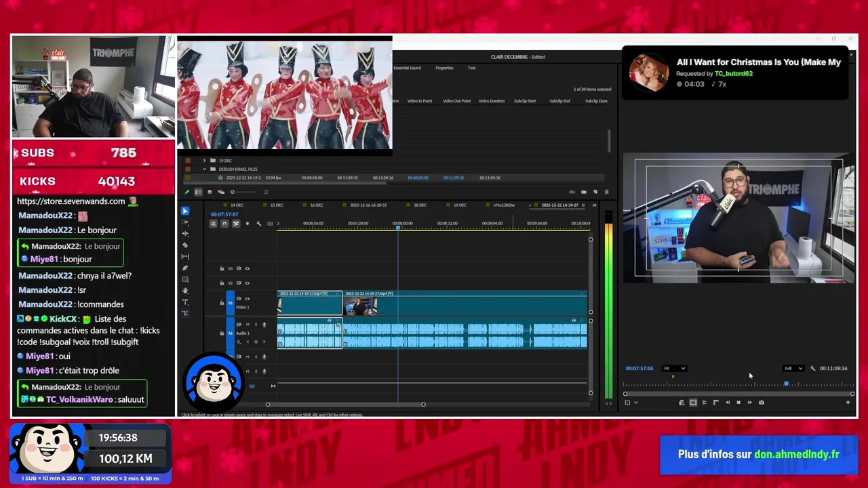Select the Pen tool in timeline toolbox
Screen dimensions: 868x488
[184, 268]
